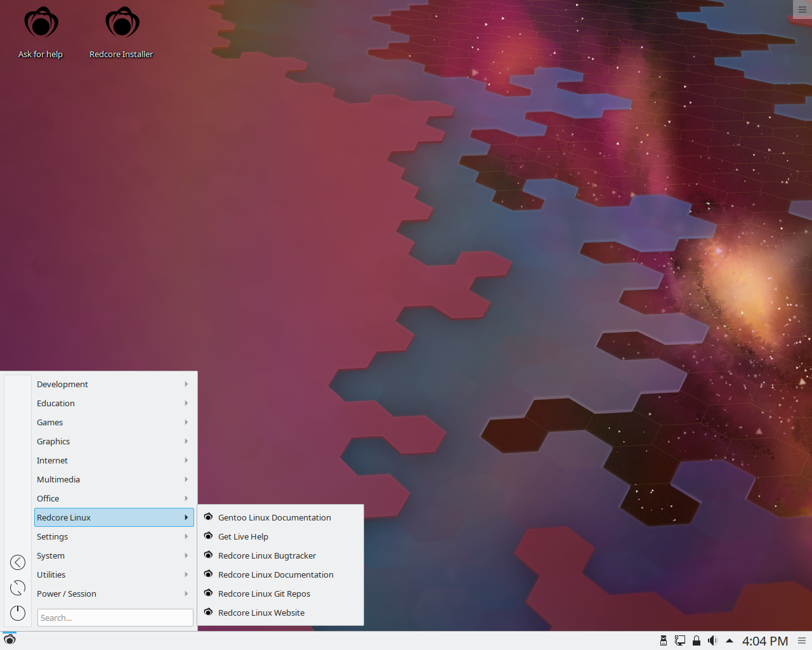Focus the launcher Search field
Screen dimensions: 812x650
tap(115, 618)
